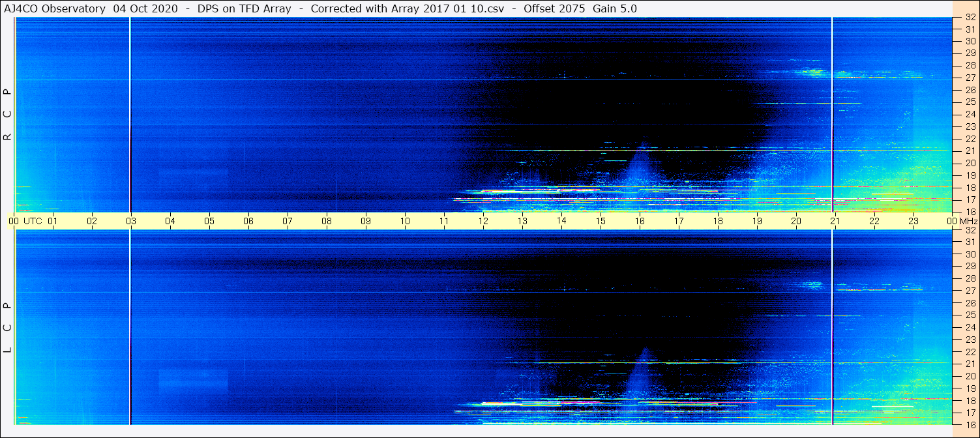
Task: Select the 21 hour label on UTC axis
Action: 835,221
